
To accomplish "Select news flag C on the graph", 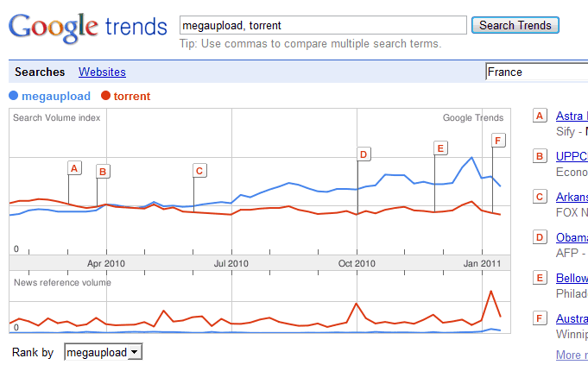I will (x=199, y=171).
